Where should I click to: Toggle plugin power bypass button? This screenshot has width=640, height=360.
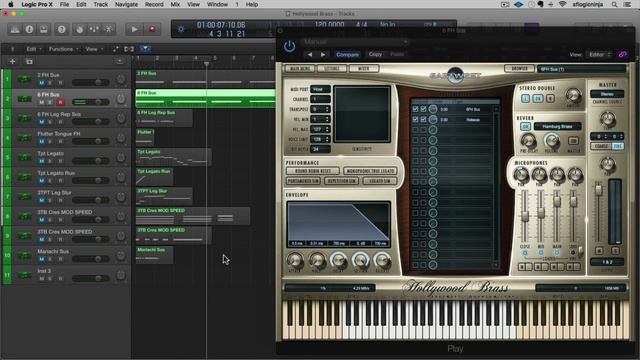(289, 46)
